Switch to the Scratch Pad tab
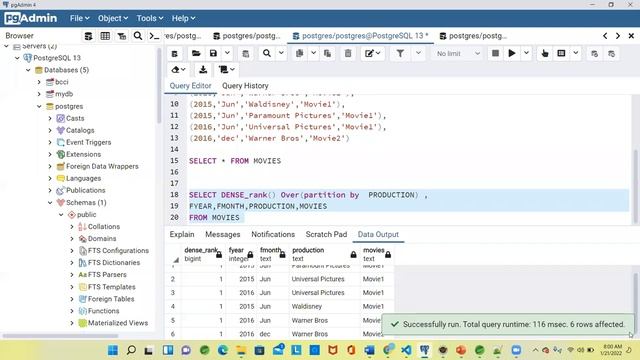This screenshot has width=640, height=360. [326, 234]
